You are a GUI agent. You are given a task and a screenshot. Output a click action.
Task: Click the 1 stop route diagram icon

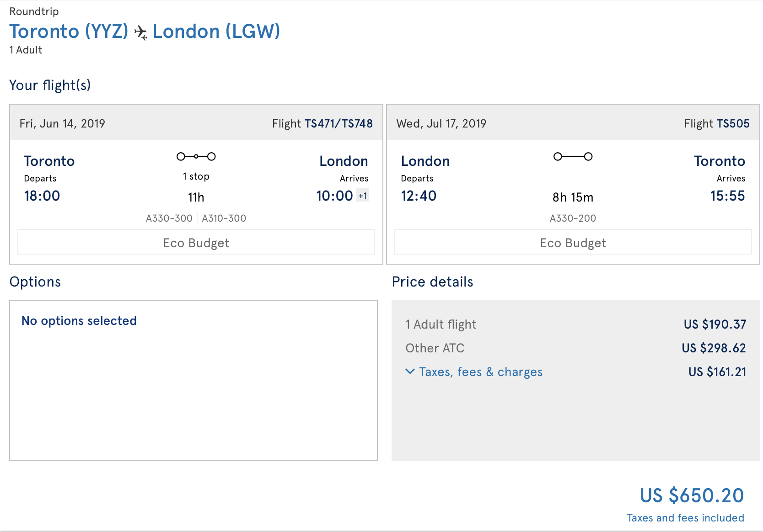[196, 157]
